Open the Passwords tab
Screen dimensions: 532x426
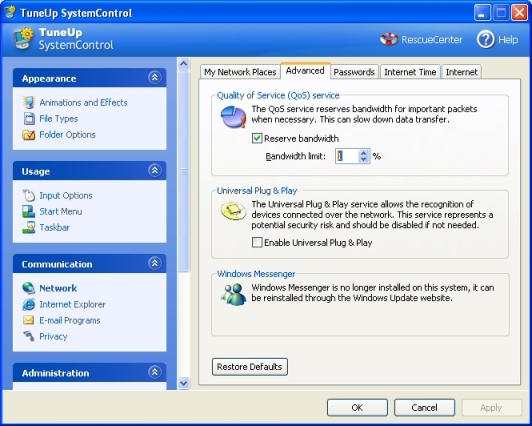tap(354, 72)
